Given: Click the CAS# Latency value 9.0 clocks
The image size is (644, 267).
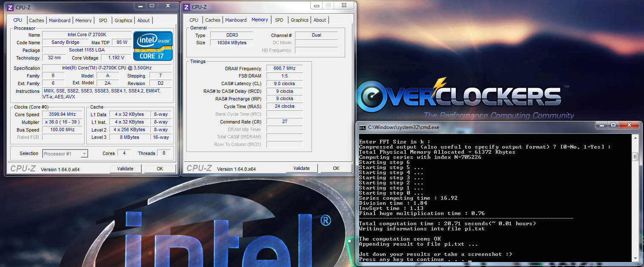Looking at the screenshot, I should (x=284, y=83).
